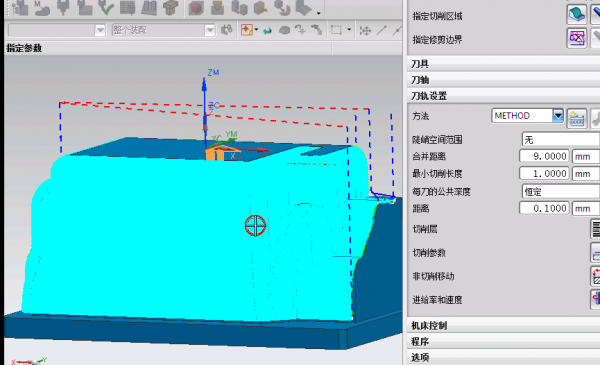Open the top toolbar overflow arrow

click(x=318, y=13)
